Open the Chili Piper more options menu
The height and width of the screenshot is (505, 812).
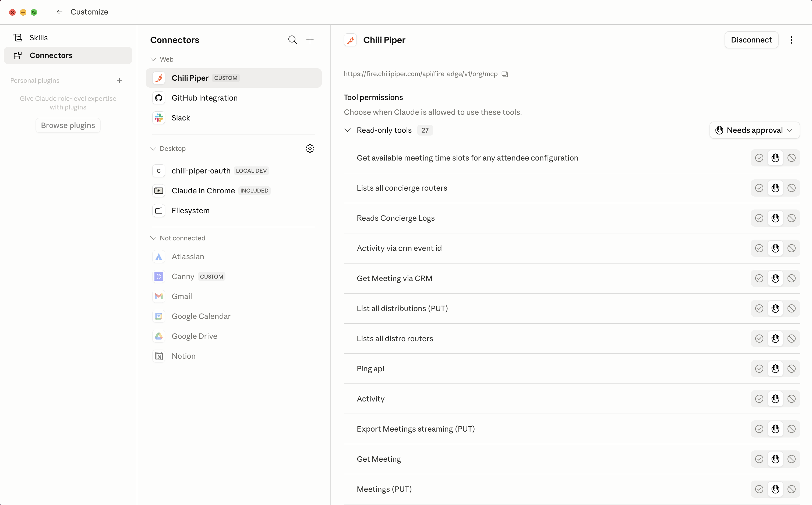(791, 40)
